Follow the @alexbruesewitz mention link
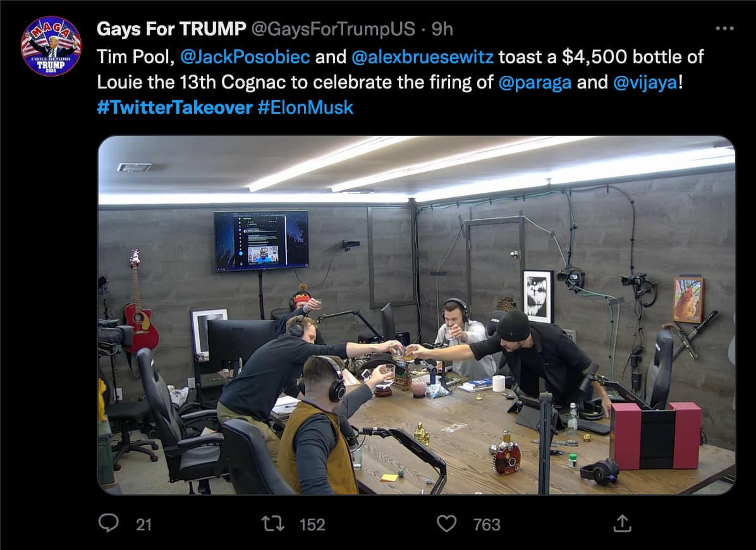 (x=422, y=57)
